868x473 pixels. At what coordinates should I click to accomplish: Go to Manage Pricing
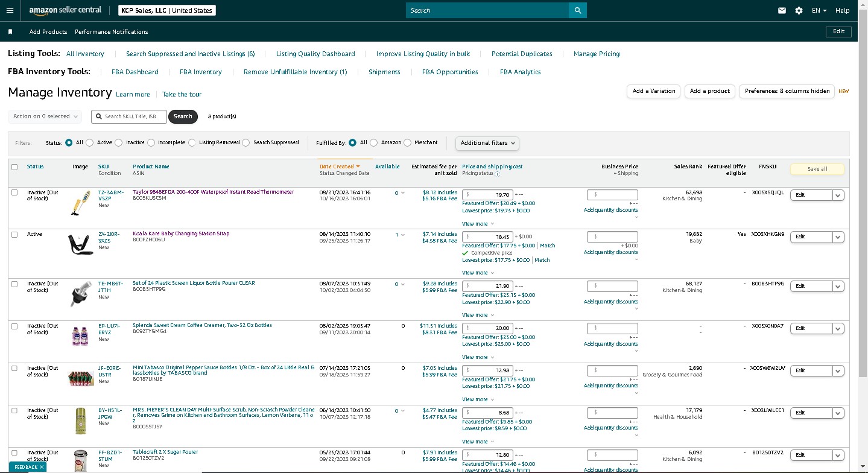click(597, 54)
